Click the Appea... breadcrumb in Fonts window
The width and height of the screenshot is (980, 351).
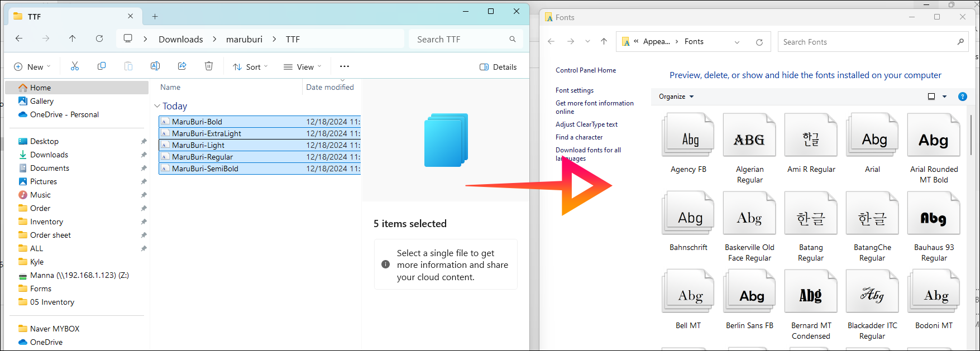657,41
